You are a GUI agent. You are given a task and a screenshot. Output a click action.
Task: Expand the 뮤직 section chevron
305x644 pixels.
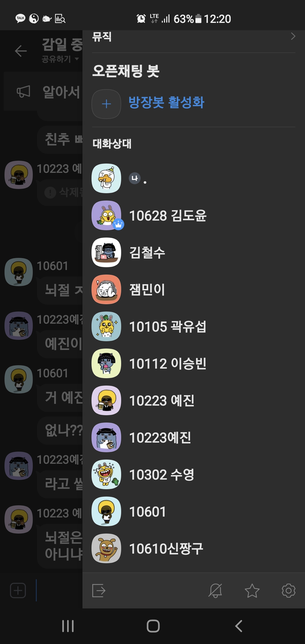click(293, 36)
